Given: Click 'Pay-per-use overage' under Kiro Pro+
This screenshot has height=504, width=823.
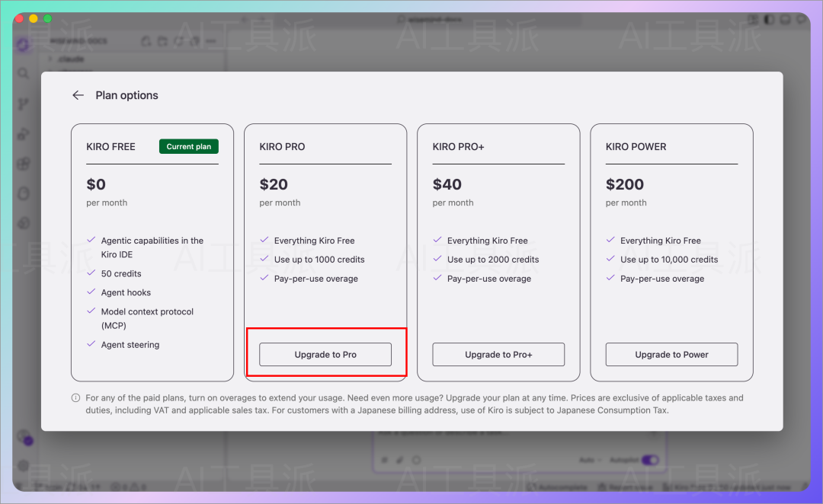Looking at the screenshot, I should (489, 279).
